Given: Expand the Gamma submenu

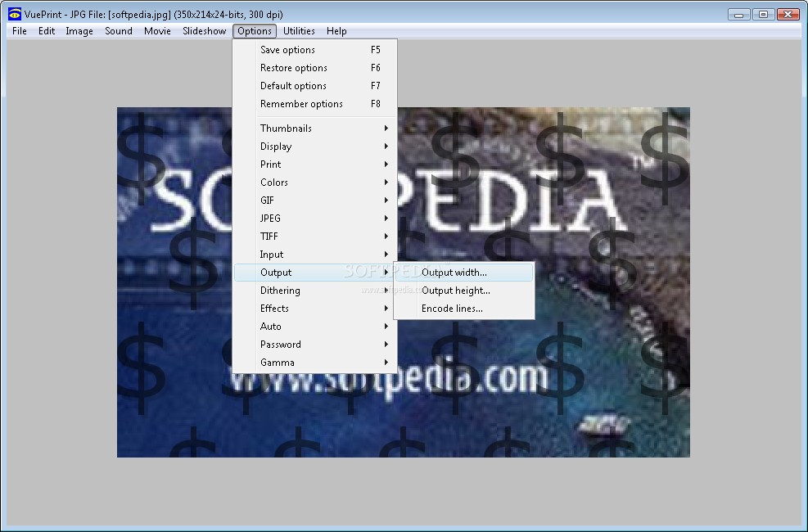Looking at the screenshot, I should [x=315, y=363].
